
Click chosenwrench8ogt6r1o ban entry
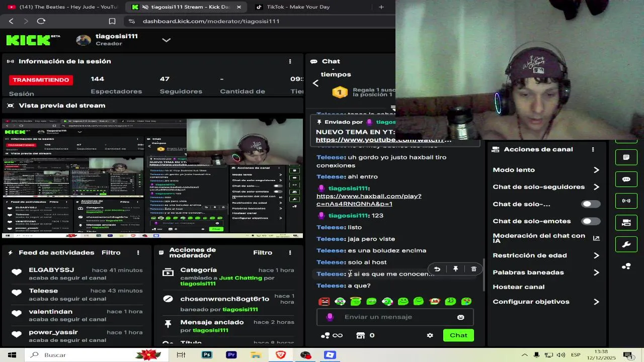[225, 299]
